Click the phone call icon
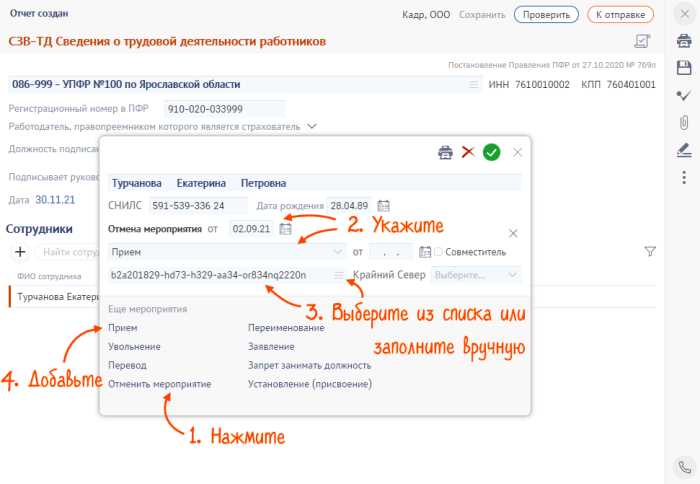The width and height of the screenshot is (700, 484). point(684,467)
